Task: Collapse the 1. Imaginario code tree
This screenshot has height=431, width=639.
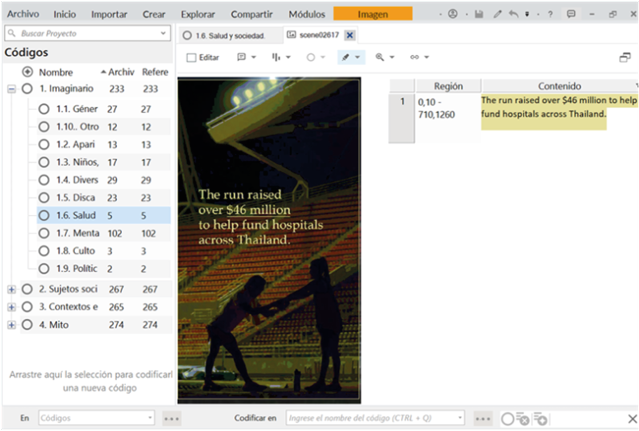Action: coord(11,89)
